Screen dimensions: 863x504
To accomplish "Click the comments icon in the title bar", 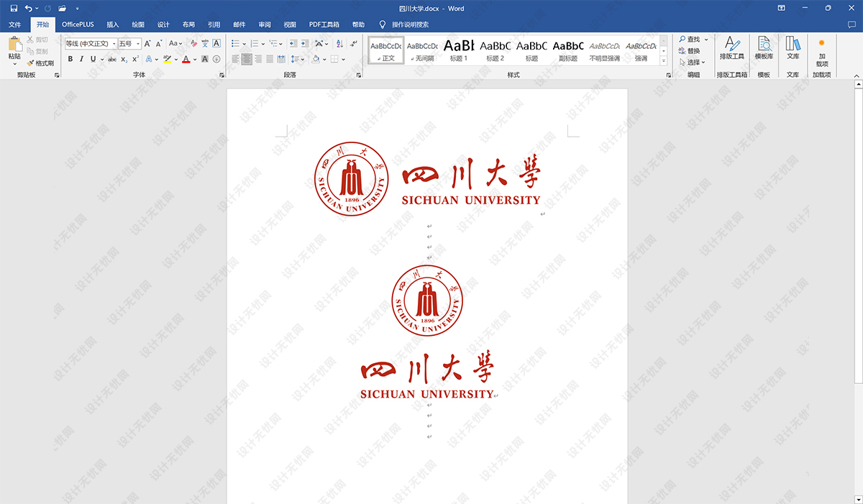I will click(x=851, y=24).
